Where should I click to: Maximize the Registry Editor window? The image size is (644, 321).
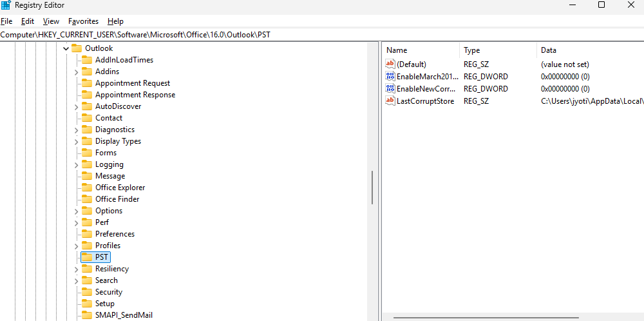[x=601, y=5]
